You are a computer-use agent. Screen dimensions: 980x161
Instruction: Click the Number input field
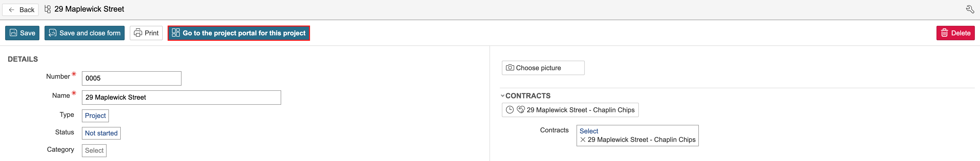tap(131, 78)
